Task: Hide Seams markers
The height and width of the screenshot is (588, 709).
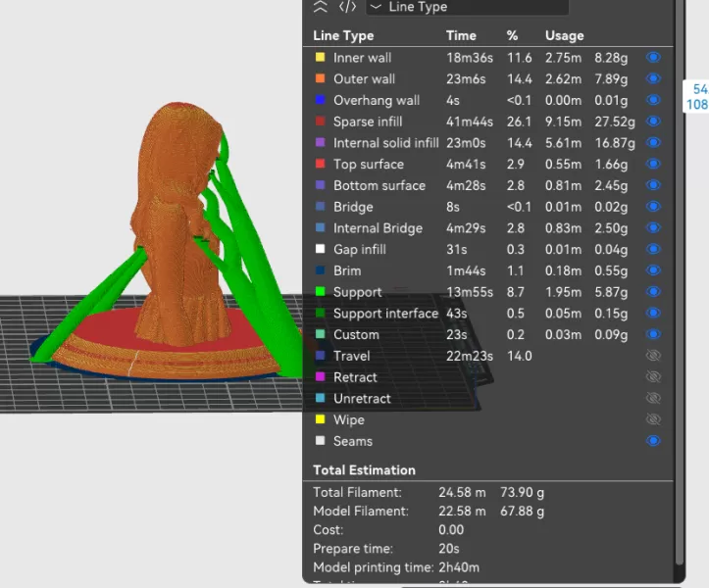Action: (x=653, y=441)
